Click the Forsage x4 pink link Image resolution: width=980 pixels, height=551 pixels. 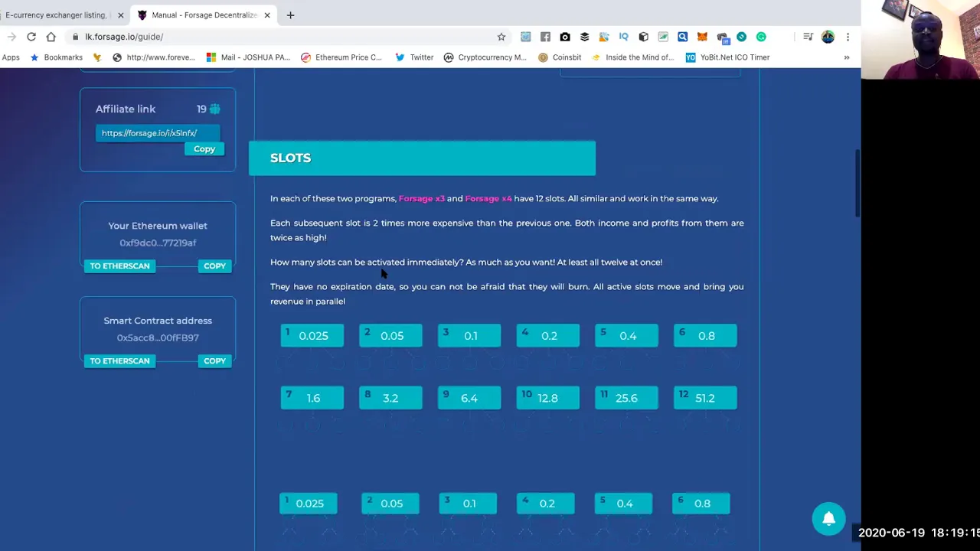coord(488,198)
